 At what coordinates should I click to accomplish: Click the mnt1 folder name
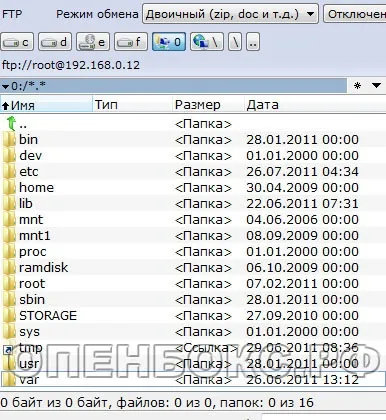click(35, 236)
